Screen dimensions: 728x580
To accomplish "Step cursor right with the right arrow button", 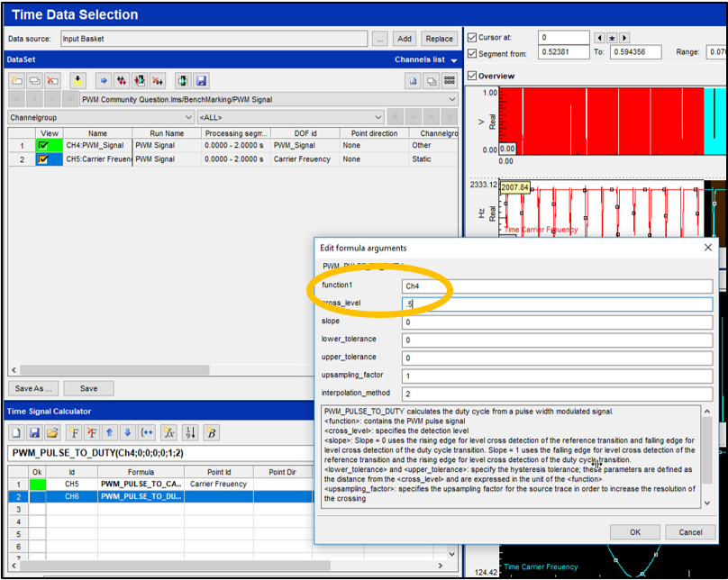I will coord(624,38).
